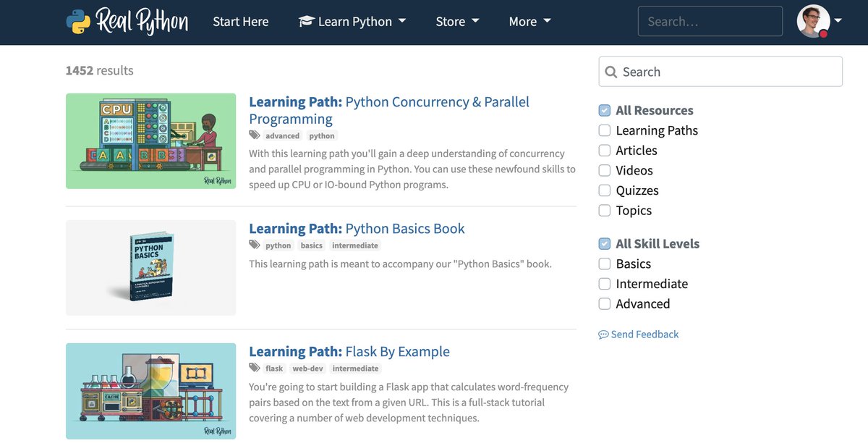Click tag icon under Python Concurrency title
The width and height of the screenshot is (868, 446).
coord(254,135)
